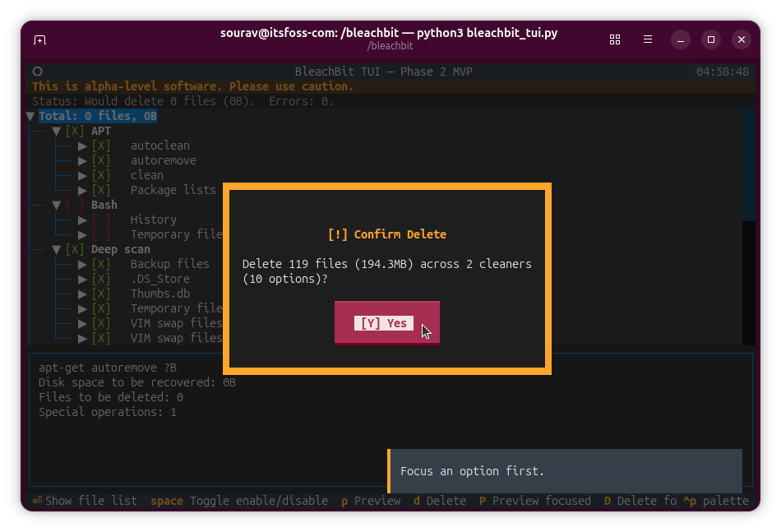This screenshot has height=532, width=781.
Task: Select the Thumbs.db tree label
Action: 159,294
